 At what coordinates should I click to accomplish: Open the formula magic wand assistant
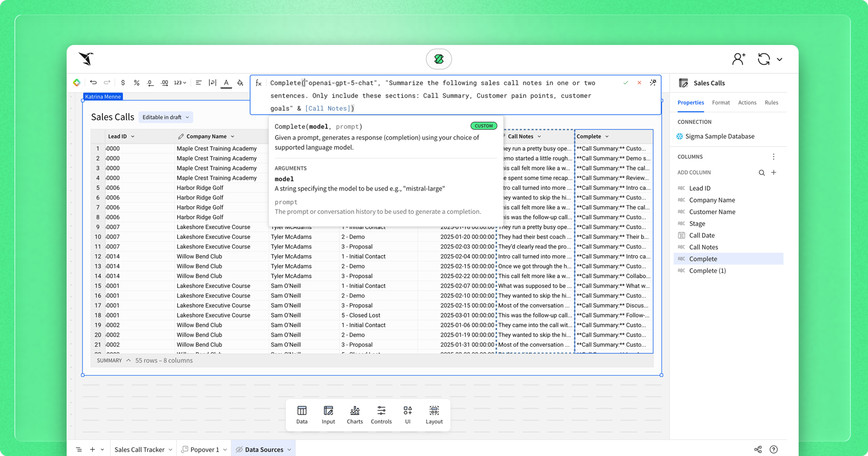tap(653, 83)
